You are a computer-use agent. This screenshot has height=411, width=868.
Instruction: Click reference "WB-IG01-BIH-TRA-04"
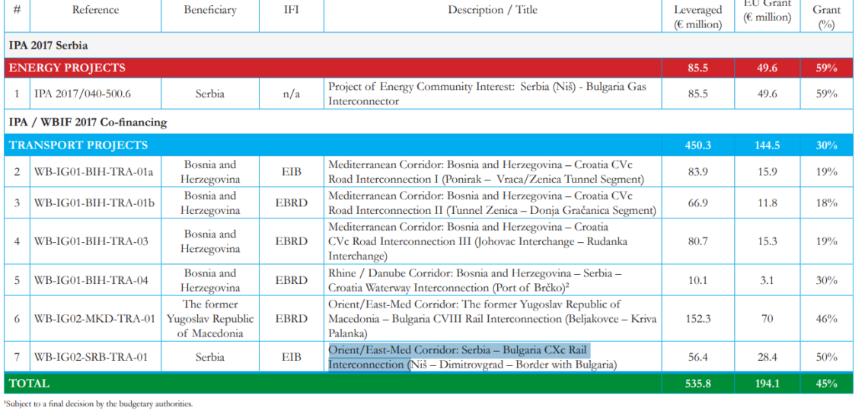91,280
